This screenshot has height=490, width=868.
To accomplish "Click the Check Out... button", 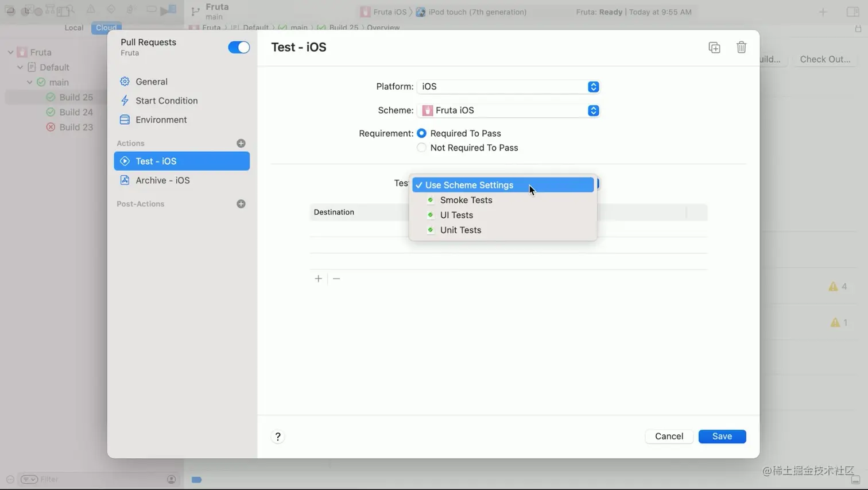I will tap(825, 59).
